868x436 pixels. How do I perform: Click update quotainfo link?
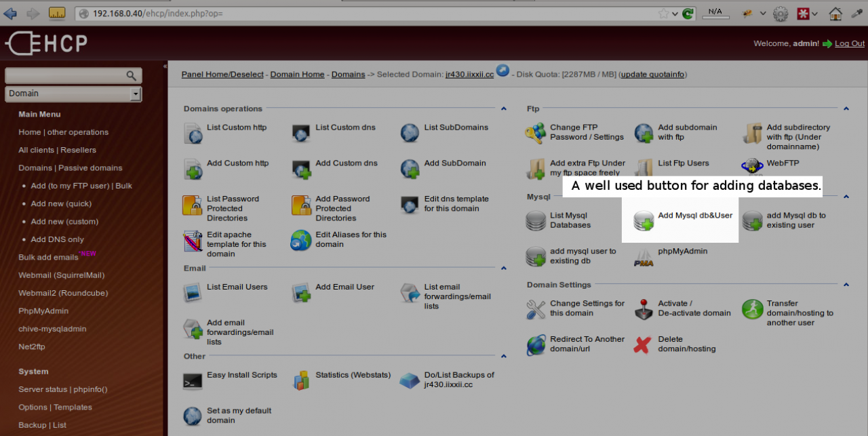(x=652, y=75)
